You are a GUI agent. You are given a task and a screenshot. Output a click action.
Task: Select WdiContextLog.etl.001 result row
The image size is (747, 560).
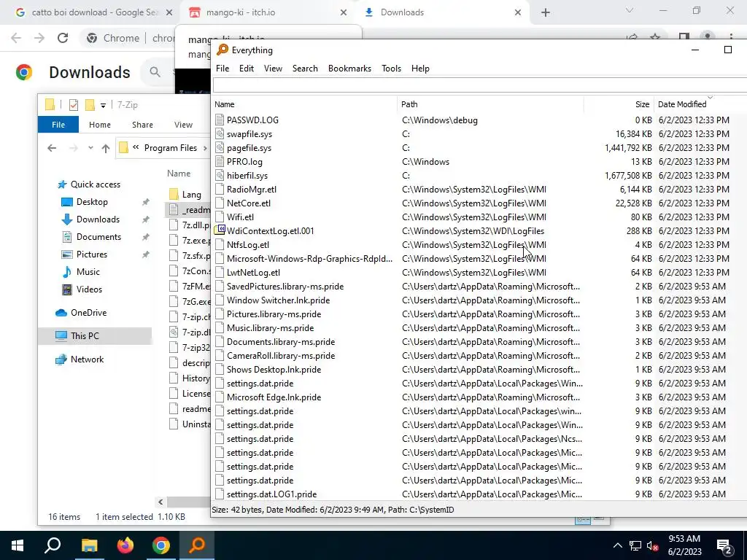[x=479, y=231]
